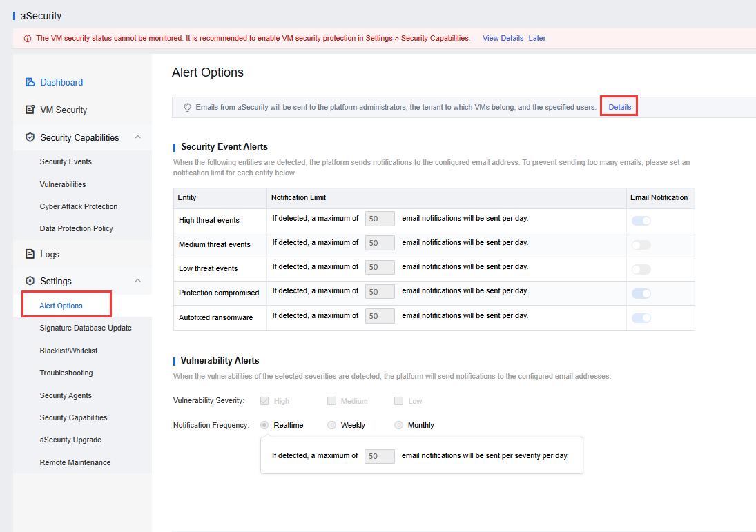Viewport: 756px width, 532px height.
Task: Check the Medium vulnerability severity box
Action: pos(331,401)
